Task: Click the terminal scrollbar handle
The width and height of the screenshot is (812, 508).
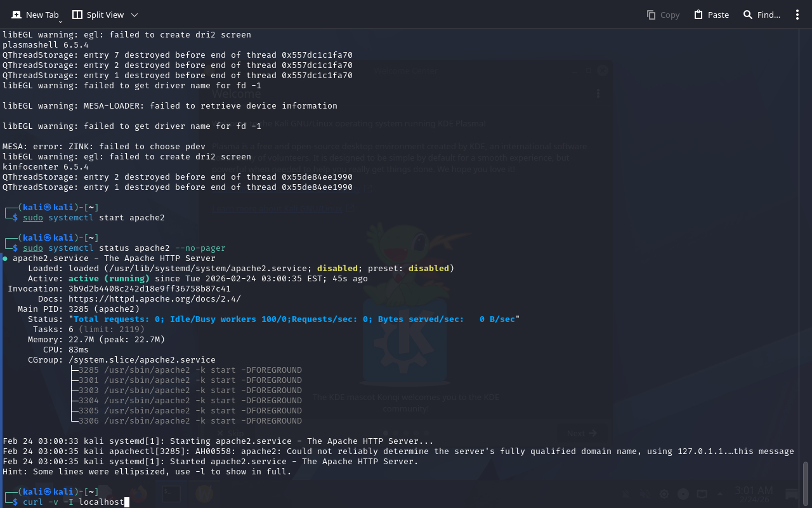Action: [806, 481]
